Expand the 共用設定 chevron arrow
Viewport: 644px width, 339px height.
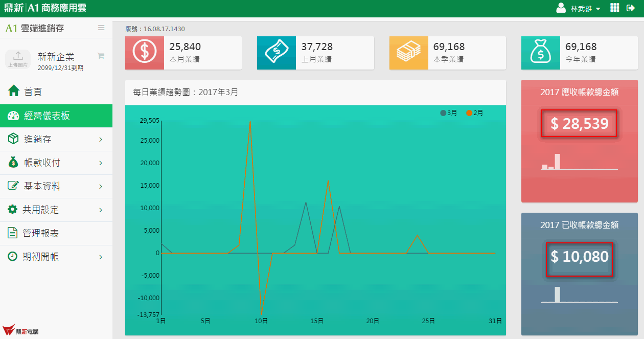(101, 210)
